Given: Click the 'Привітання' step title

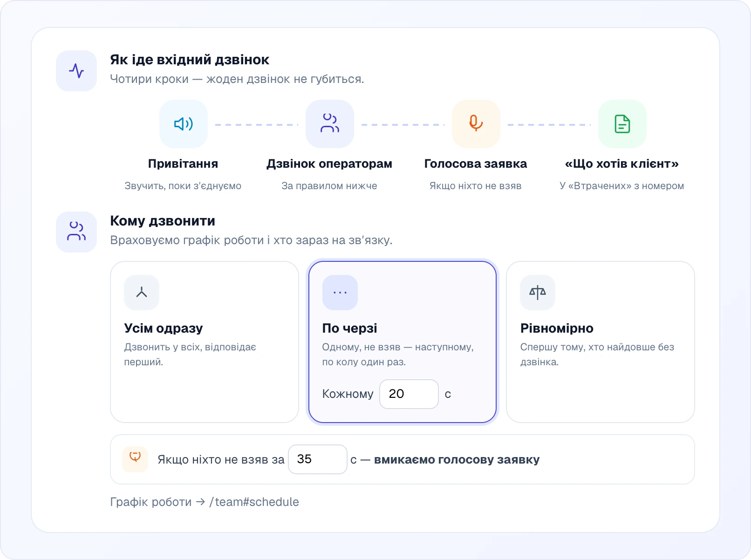Looking at the screenshot, I should [x=183, y=164].
